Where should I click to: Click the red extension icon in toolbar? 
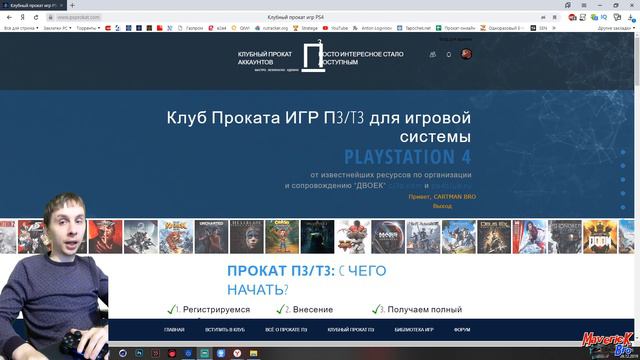pos(572,18)
